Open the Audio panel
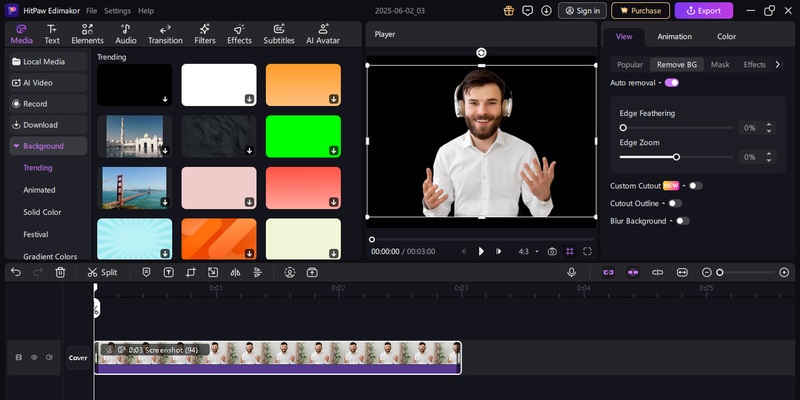Image resolution: width=800 pixels, height=400 pixels. (126, 34)
